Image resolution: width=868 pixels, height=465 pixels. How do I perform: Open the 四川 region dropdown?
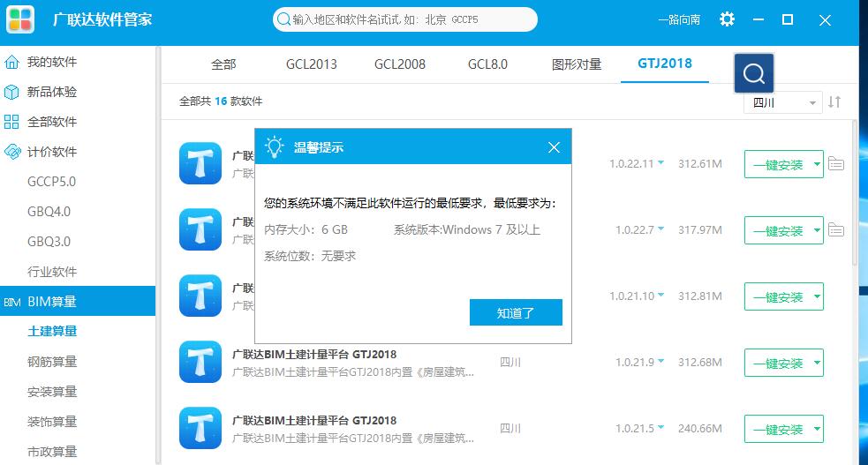(x=783, y=103)
